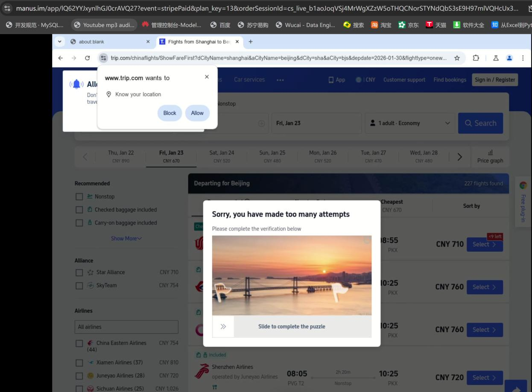The width and height of the screenshot is (532, 392).
Task: Click the Shenzhen Airlines logo icon
Action: click(x=202, y=371)
